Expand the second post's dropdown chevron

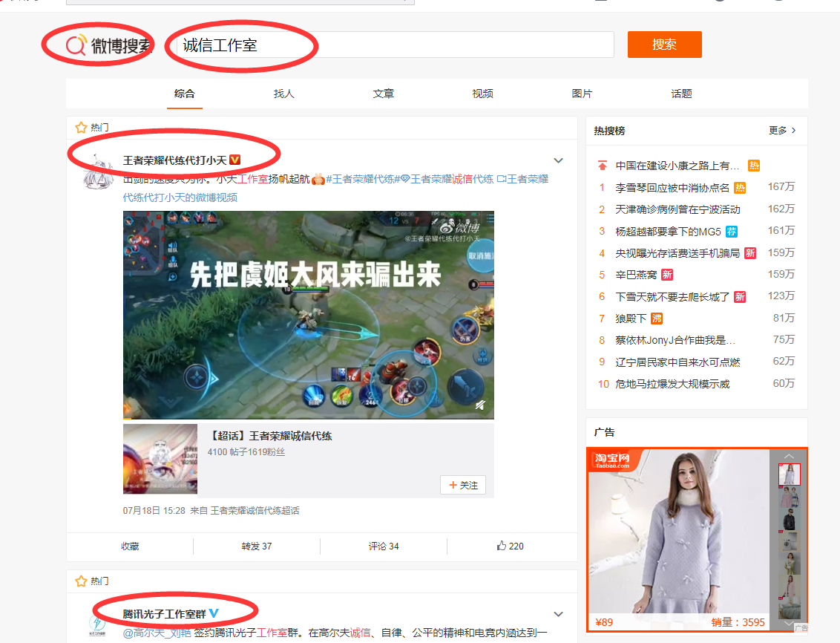(558, 614)
